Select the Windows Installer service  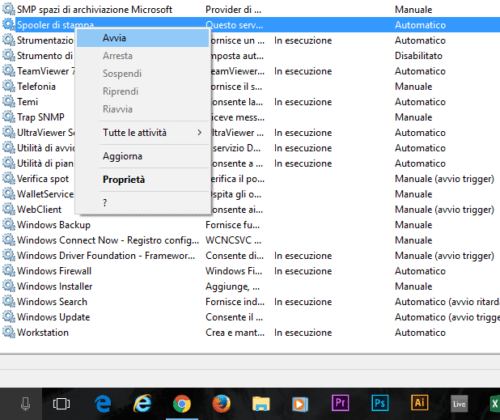[x=55, y=286]
